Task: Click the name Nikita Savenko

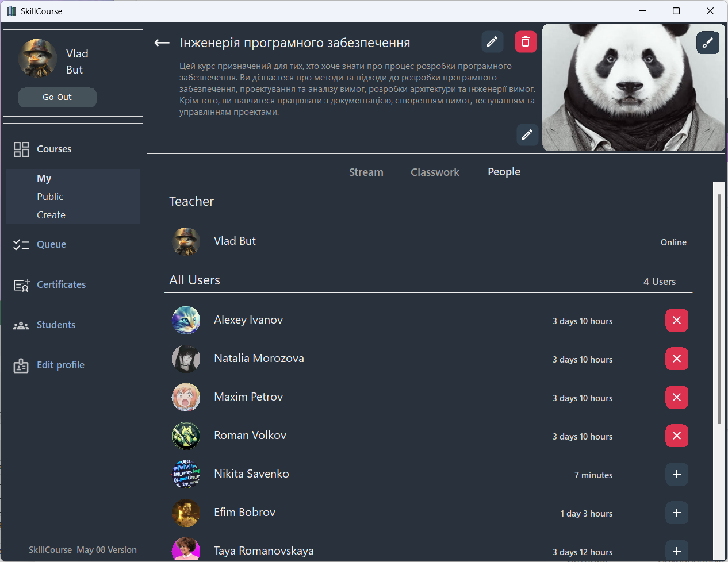Action: click(252, 474)
